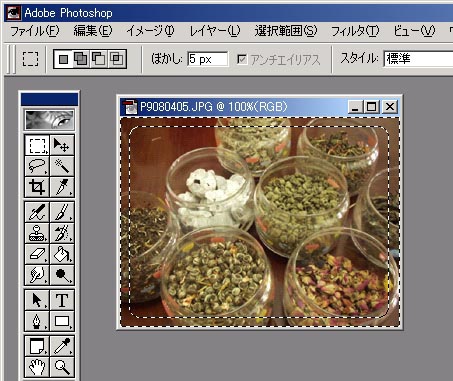This screenshot has height=381, width=453.
Task: Choose the Lasso tool
Action: (x=37, y=166)
